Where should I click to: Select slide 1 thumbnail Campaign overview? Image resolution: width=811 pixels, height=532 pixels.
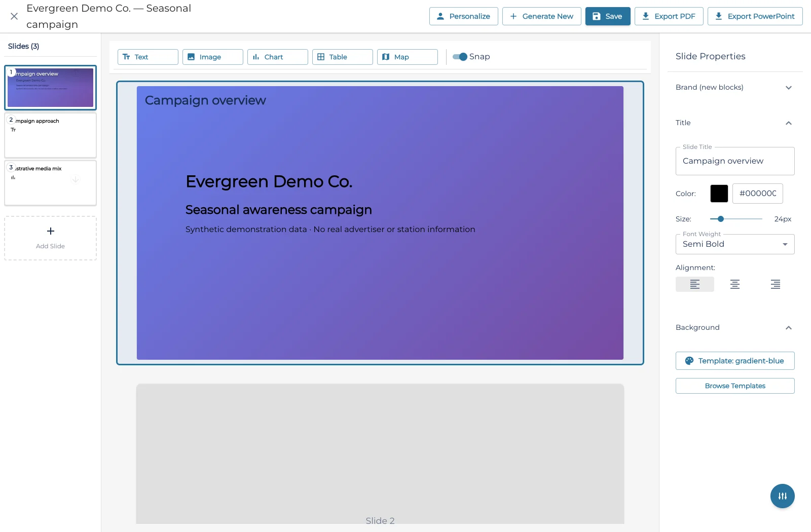point(50,88)
